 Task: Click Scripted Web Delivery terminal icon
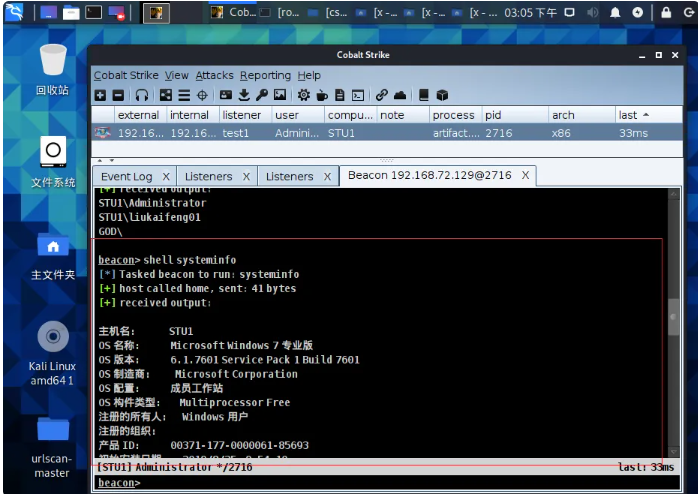(x=358, y=95)
